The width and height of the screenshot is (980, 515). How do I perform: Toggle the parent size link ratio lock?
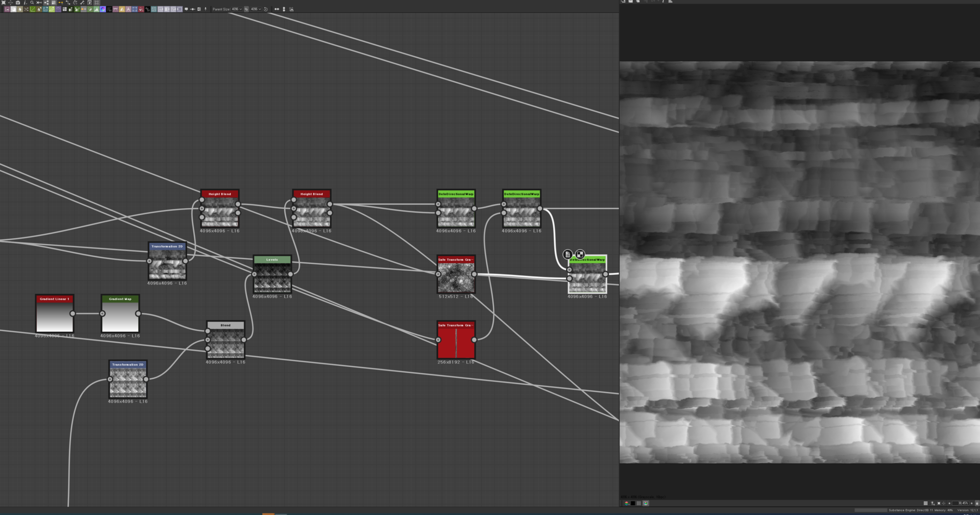246,9
